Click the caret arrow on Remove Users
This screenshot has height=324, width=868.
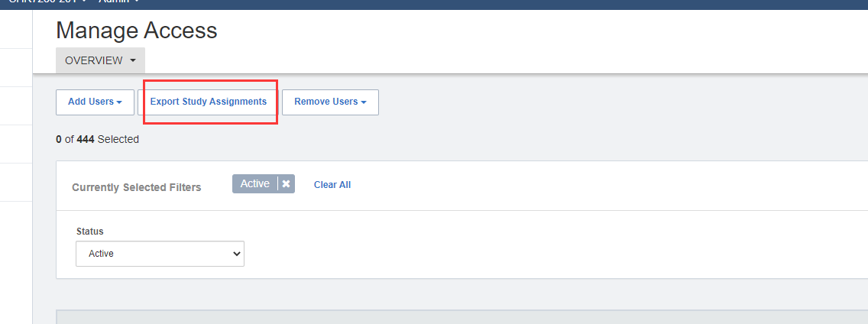[x=364, y=102]
